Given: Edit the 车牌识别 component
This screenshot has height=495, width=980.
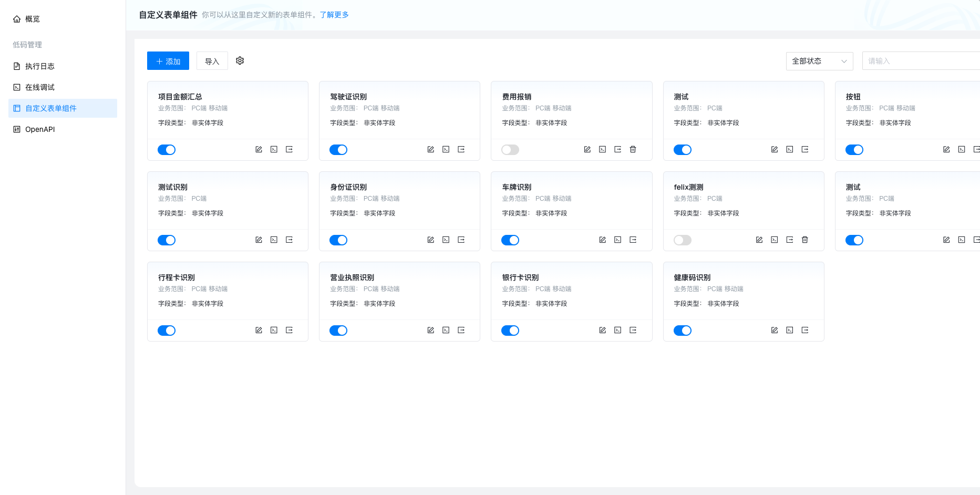Looking at the screenshot, I should (x=602, y=240).
